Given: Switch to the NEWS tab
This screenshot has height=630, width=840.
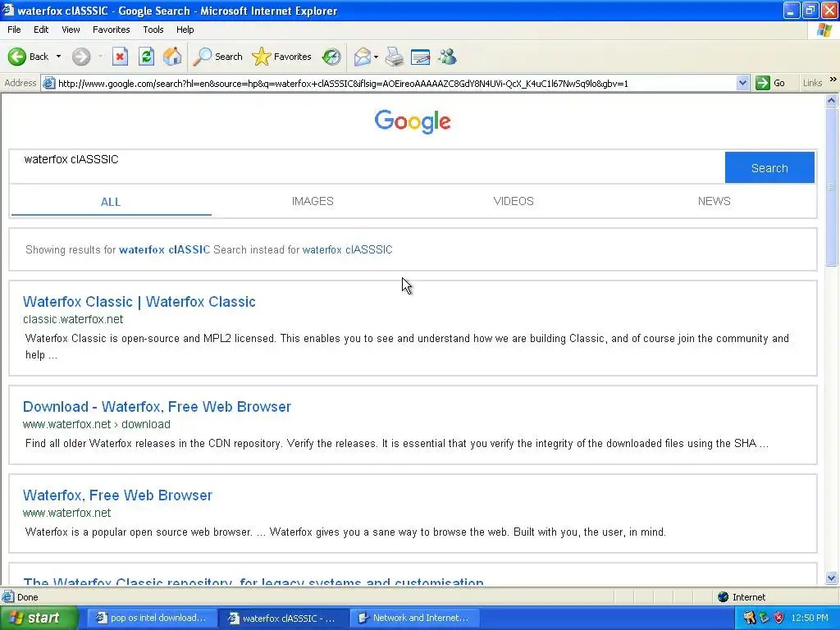Looking at the screenshot, I should [x=714, y=201].
